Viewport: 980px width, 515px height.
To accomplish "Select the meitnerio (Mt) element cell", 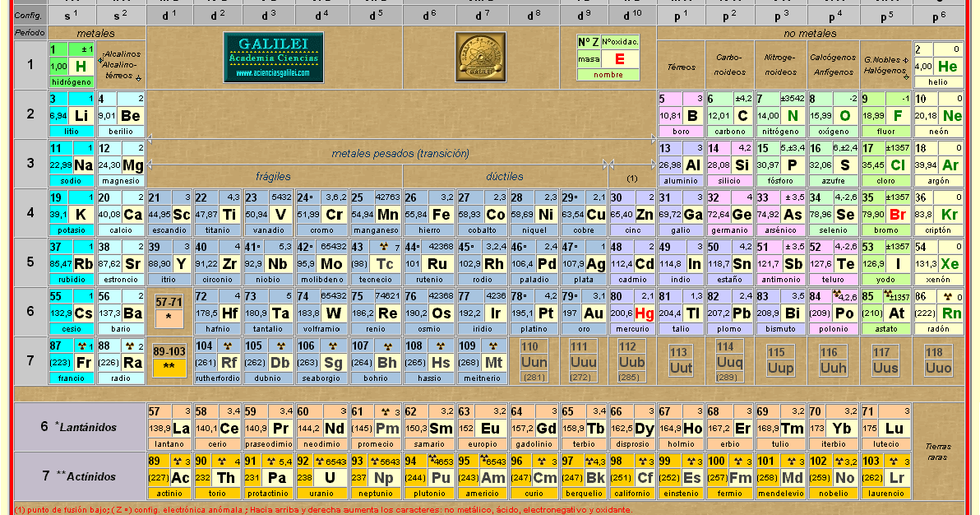I will point(482,362).
